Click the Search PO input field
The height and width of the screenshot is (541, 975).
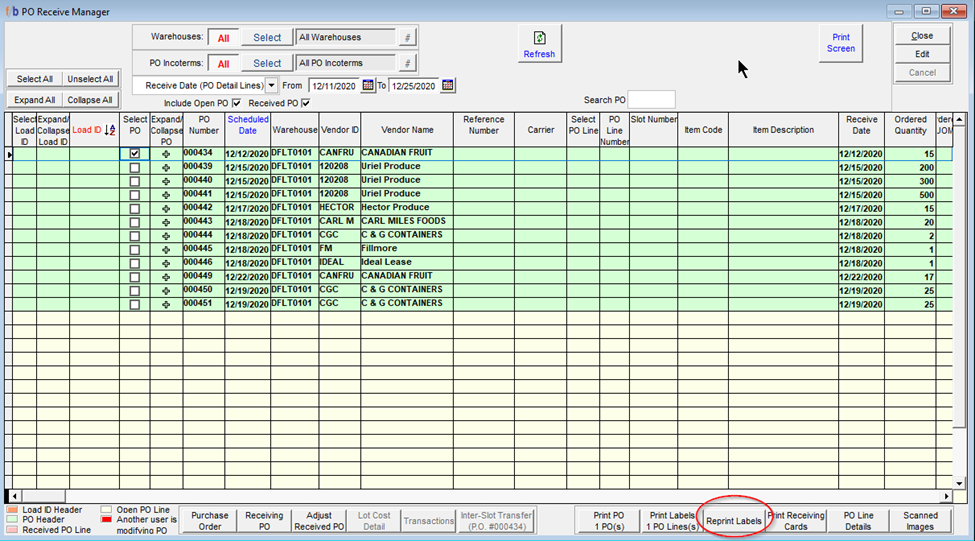coord(651,100)
